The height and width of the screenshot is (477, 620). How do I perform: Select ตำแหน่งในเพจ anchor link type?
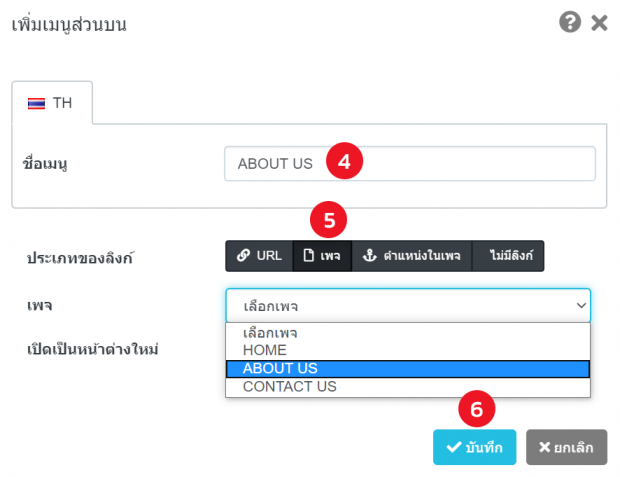click(x=411, y=256)
